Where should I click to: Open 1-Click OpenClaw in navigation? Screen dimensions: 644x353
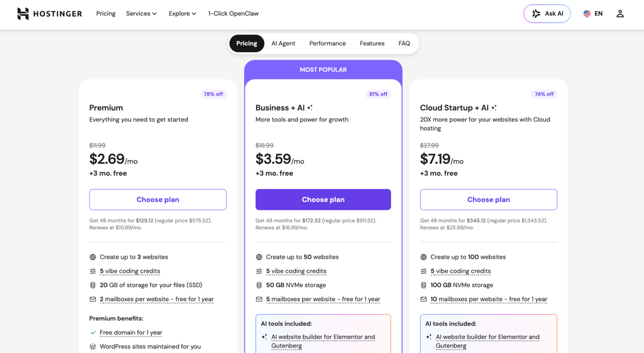233,14
